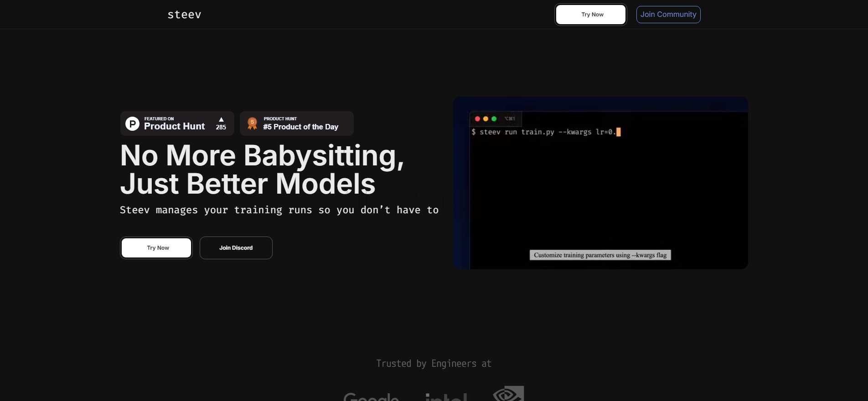This screenshot has width=868, height=401.
Task: Open the Join Discord button
Action: pyautogui.click(x=236, y=248)
